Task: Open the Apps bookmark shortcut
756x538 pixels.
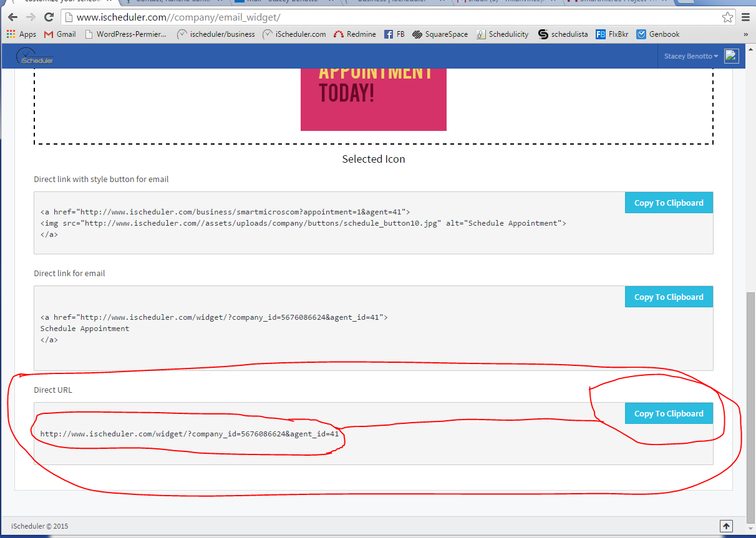Action: (22, 34)
